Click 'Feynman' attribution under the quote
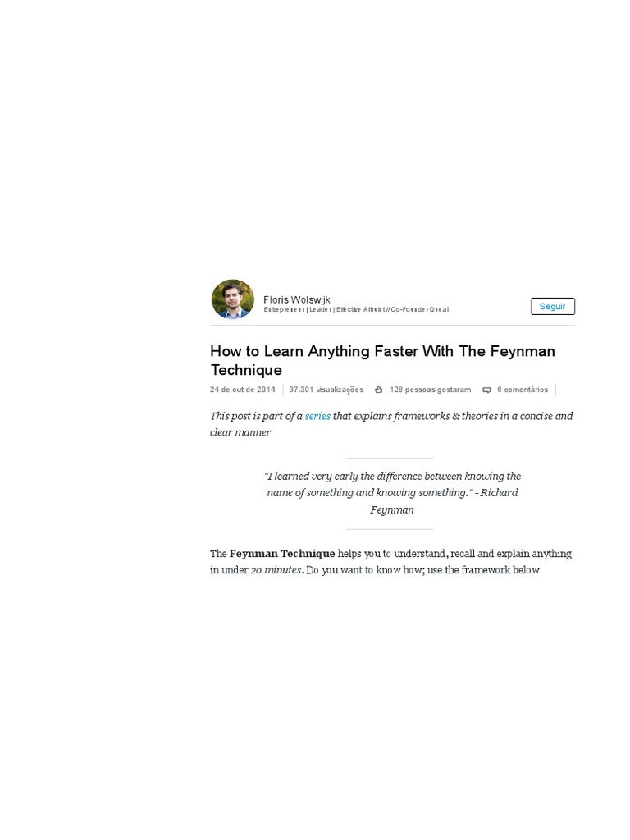Image resolution: width=630 pixels, height=840 pixels. pos(391,510)
